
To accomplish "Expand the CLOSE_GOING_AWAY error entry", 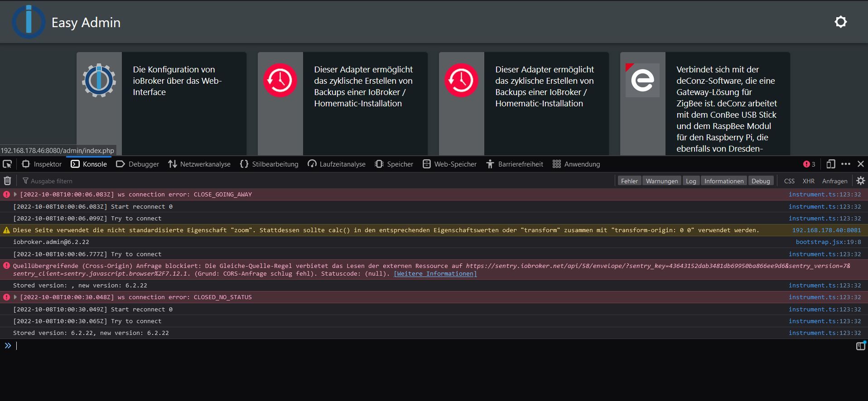I will [15, 194].
